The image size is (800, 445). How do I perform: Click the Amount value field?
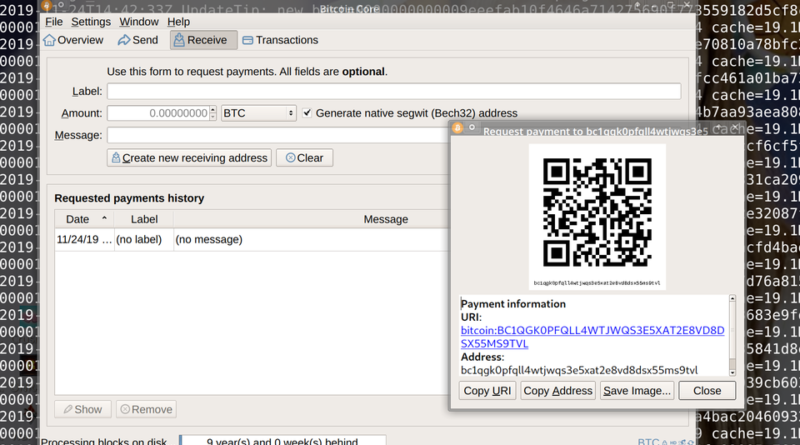coord(158,113)
